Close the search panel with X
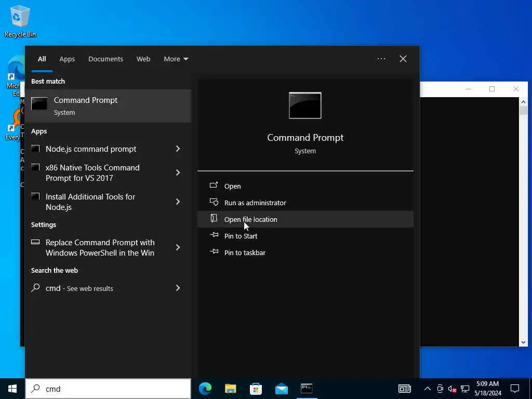 click(403, 59)
